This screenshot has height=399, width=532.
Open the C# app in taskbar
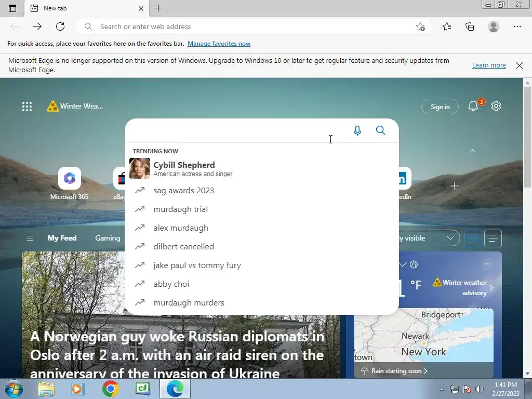(142, 389)
